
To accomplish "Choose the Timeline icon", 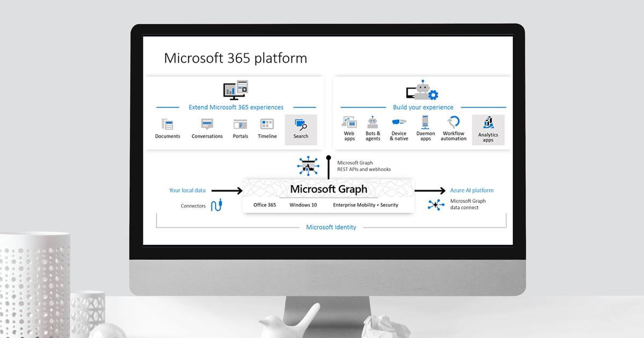I will pos(267,124).
